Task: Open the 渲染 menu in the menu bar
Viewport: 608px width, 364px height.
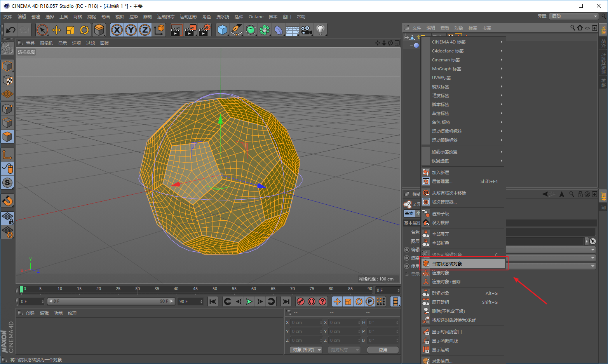Action: (x=134, y=17)
